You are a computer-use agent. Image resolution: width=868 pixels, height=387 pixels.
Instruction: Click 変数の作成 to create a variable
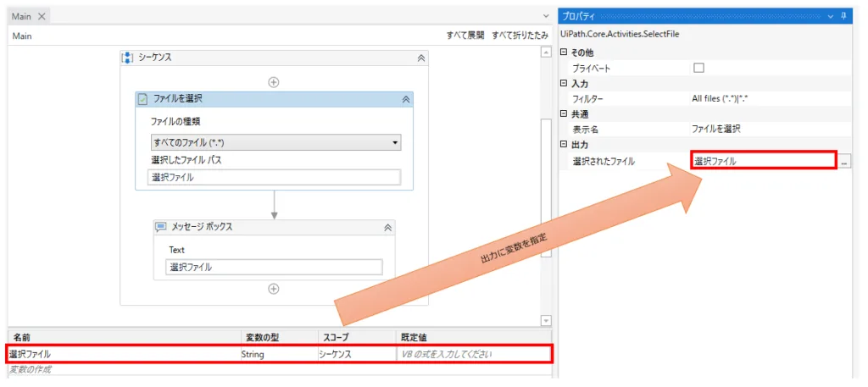click(30, 370)
